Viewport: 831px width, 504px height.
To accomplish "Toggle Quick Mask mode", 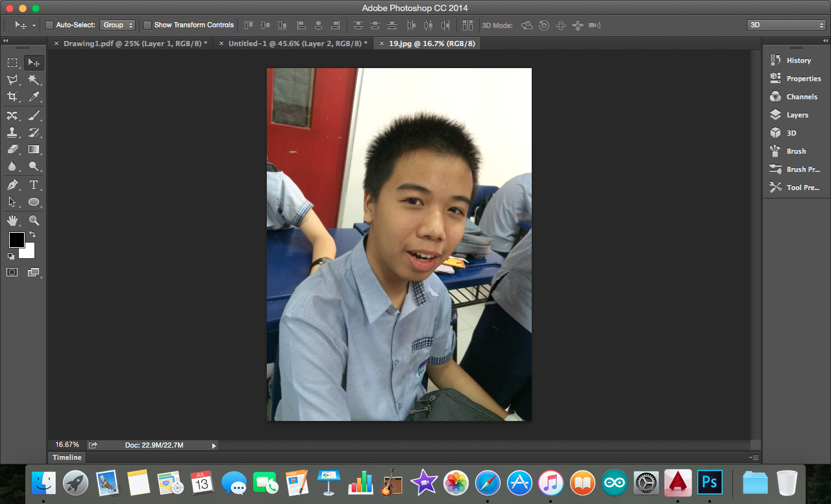I will (12, 272).
